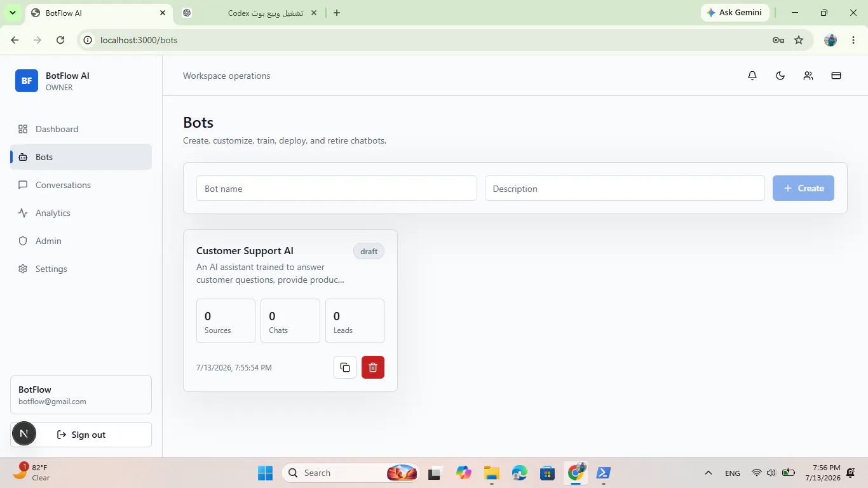The image size is (868, 488).
Task: Open the team members icon in header
Action: tap(808, 76)
